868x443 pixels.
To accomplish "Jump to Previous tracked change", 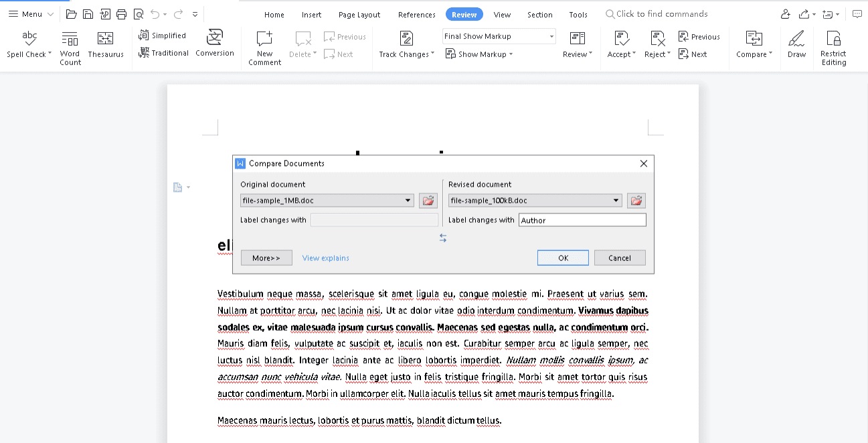I will (699, 37).
